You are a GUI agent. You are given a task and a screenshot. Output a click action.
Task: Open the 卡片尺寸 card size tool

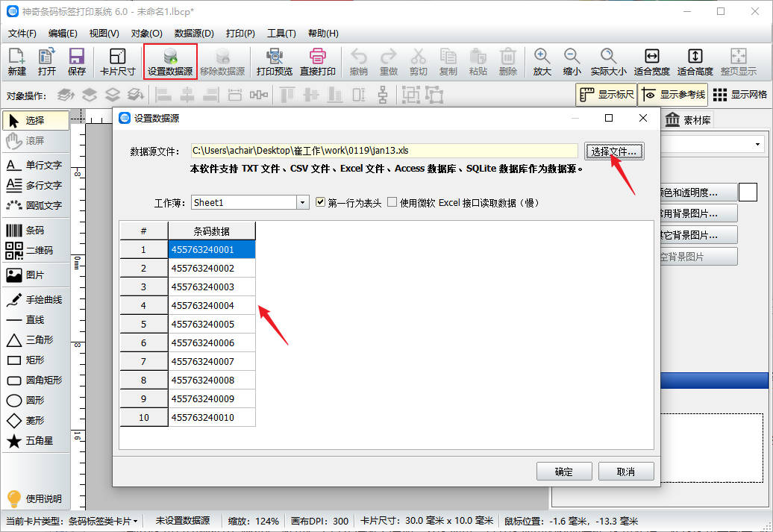point(117,62)
